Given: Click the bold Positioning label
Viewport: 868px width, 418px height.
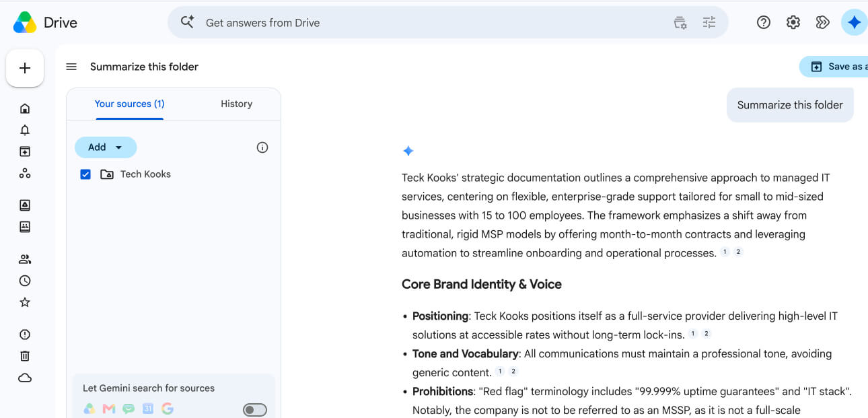Looking at the screenshot, I should click(440, 316).
